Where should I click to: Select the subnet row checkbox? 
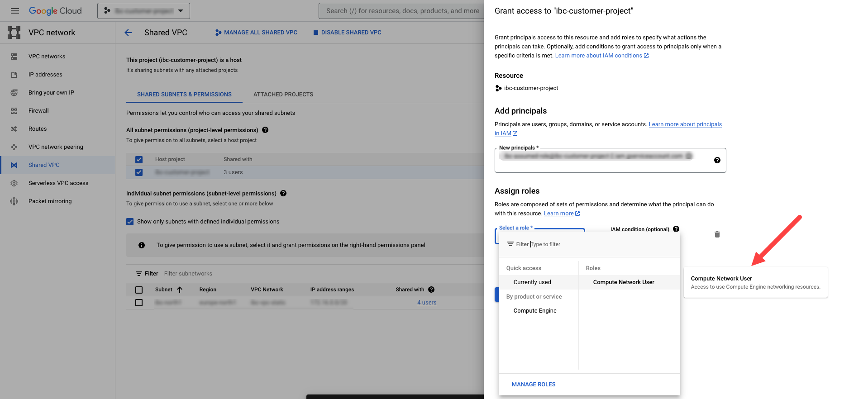(x=139, y=303)
